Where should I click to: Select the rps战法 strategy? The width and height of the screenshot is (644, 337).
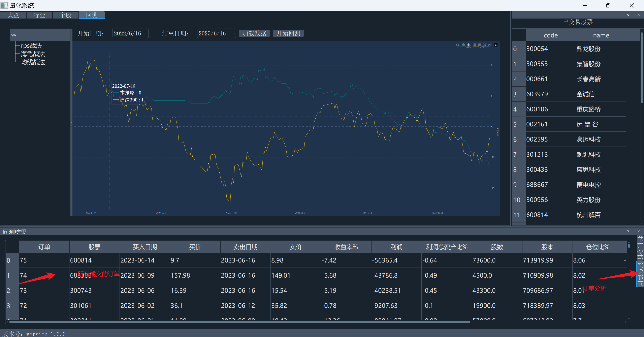tap(31, 45)
